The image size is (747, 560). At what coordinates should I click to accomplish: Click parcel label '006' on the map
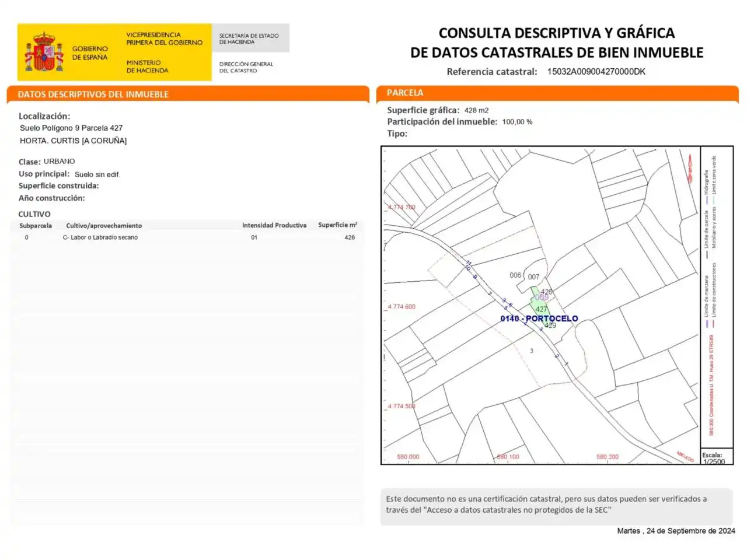point(515,275)
